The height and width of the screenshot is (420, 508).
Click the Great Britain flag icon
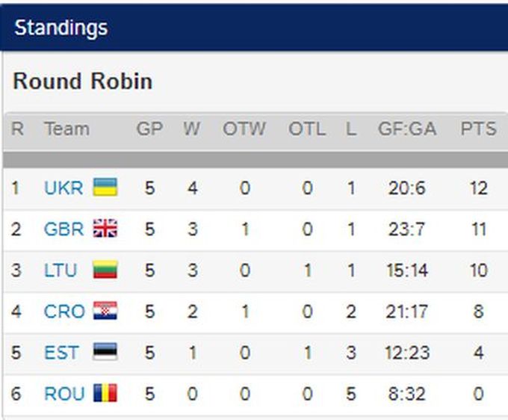pos(105,229)
